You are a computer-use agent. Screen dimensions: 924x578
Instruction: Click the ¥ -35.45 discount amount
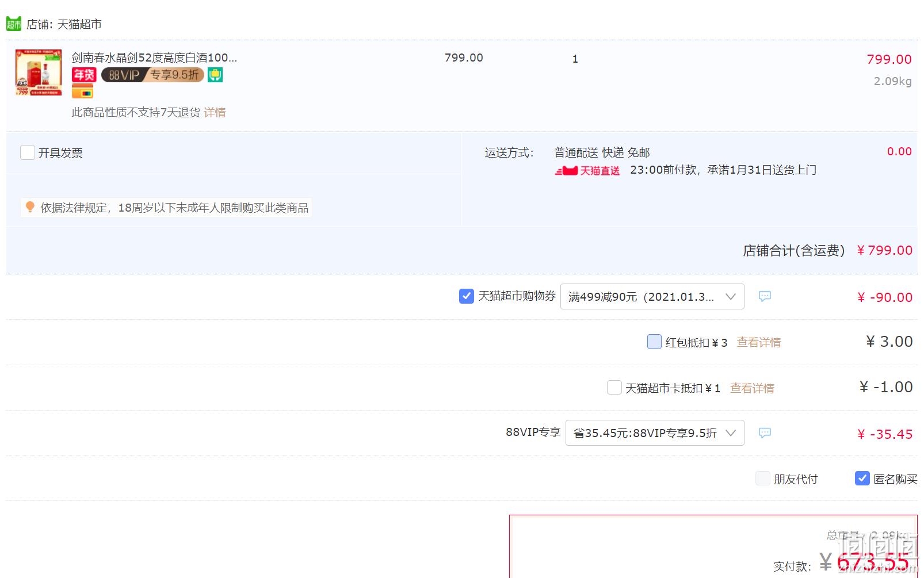[x=885, y=434]
